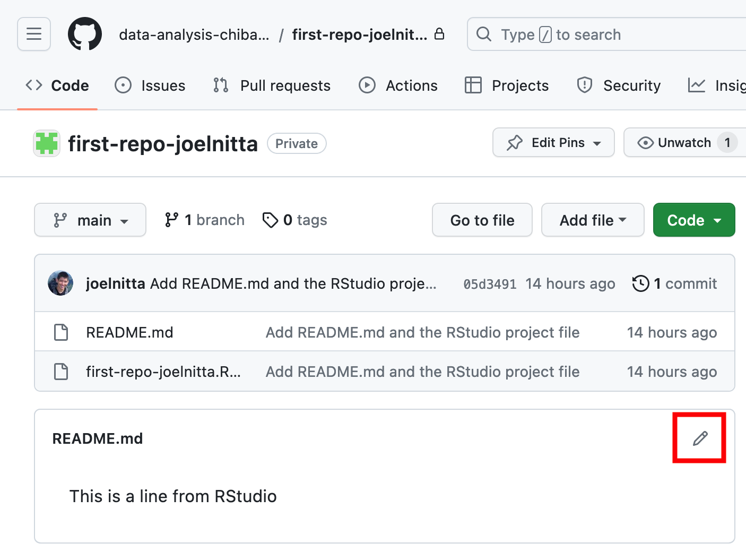Open the Add file dropdown
Image resolution: width=746 pixels, height=560 pixels.
(592, 220)
